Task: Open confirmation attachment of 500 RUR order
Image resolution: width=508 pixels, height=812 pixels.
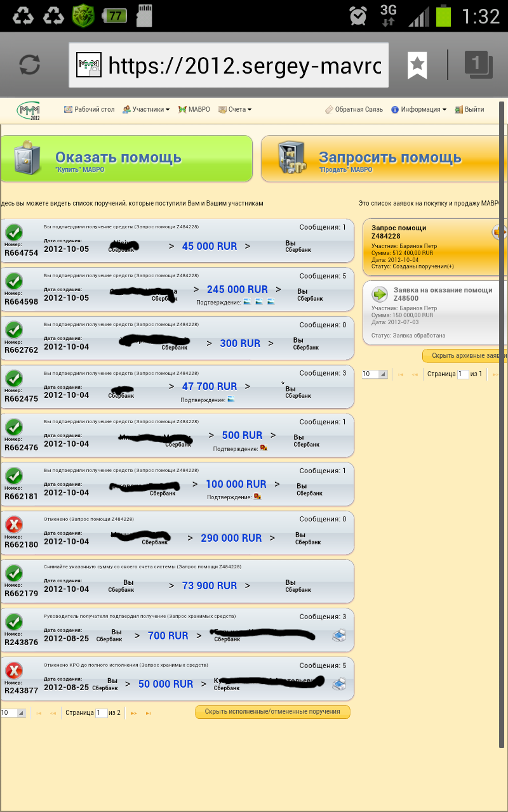Action: pyautogui.click(x=264, y=449)
